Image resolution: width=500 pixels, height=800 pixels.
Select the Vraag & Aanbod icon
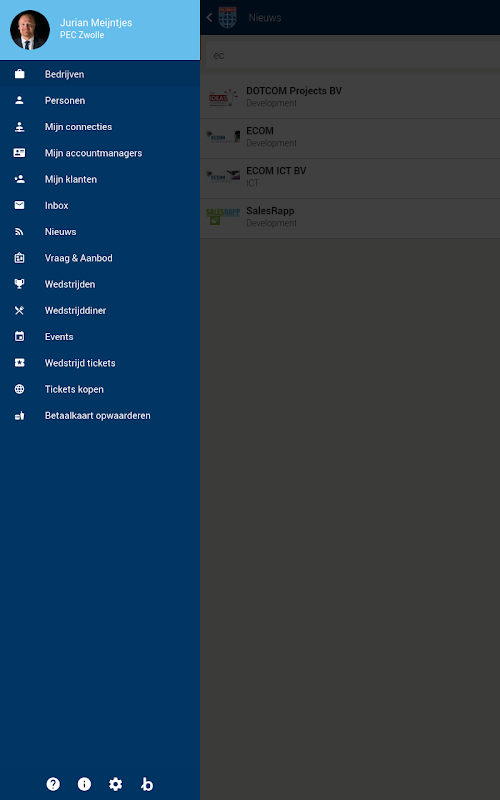(19, 258)
